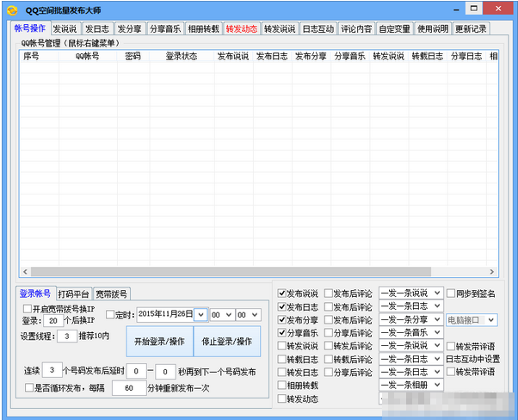Switch to the 发日志 tab
This screenshot has width=518, height=420.
point(97,28)
